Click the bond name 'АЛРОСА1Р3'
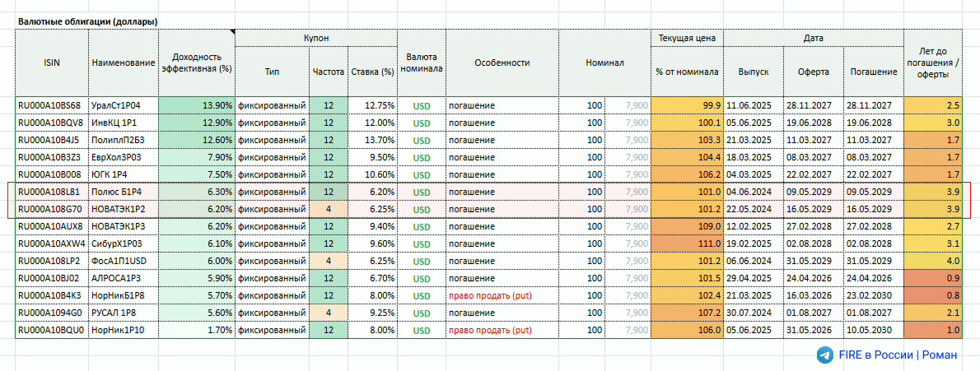 (124, 278)
